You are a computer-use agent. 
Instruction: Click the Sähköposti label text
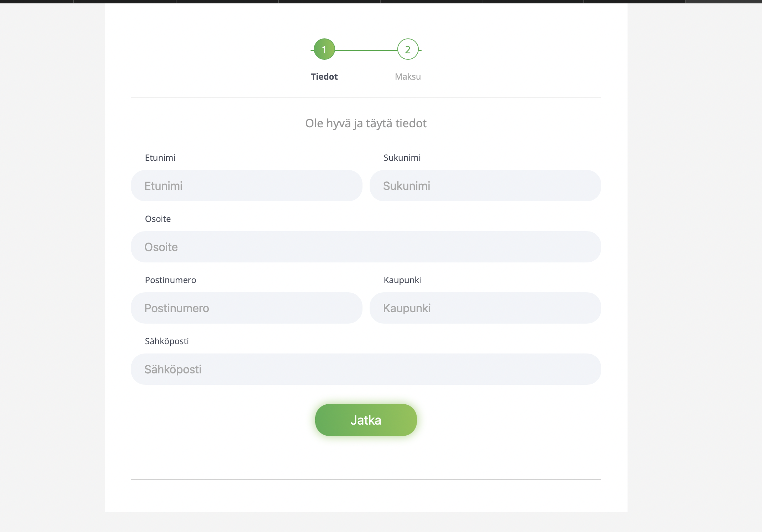[x=166, y=341]
